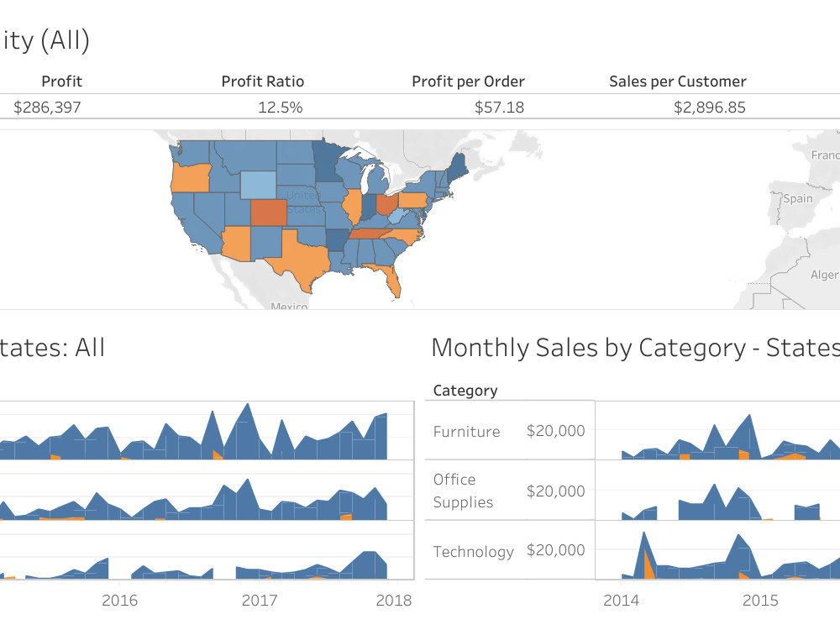Select the Sales per Customer header
The width and height of the screenshot is (840, 630).
coord(677,81)
